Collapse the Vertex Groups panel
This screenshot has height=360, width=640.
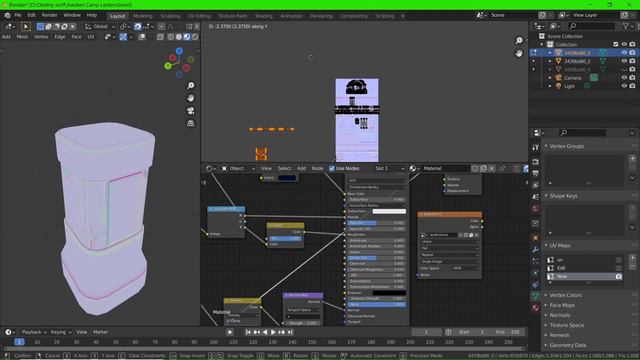[546, 146]
